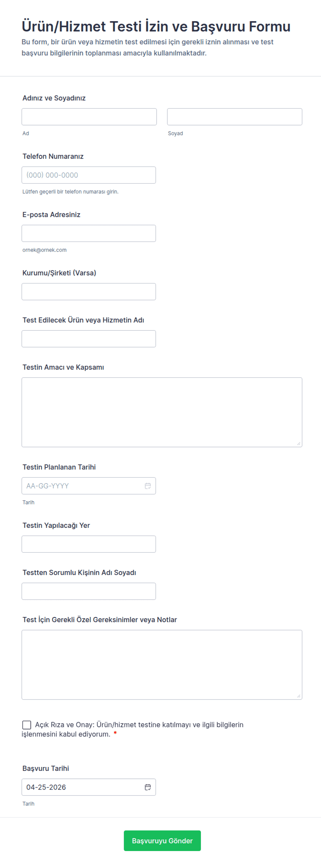Click inside the Özel Gereksinimler veya Notlar textarea
The height and width of the screenshot is (868, 321).
(162, 664)
